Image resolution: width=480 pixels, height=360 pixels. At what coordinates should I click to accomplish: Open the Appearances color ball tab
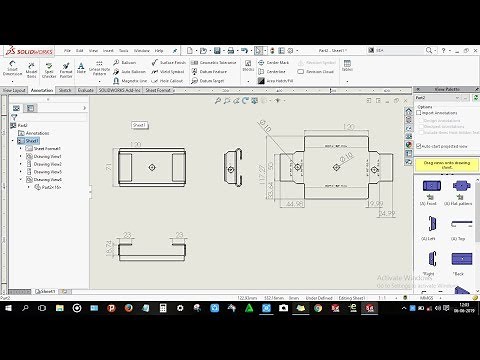409,145
